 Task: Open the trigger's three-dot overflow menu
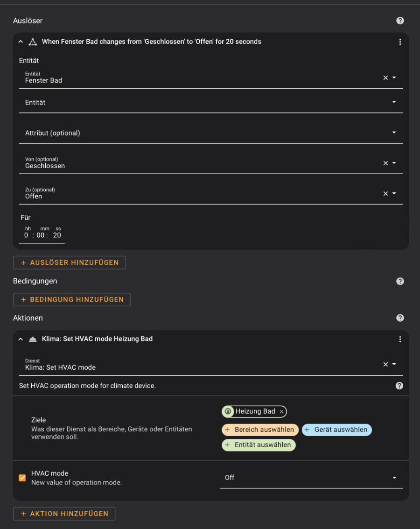pos(400,42)
